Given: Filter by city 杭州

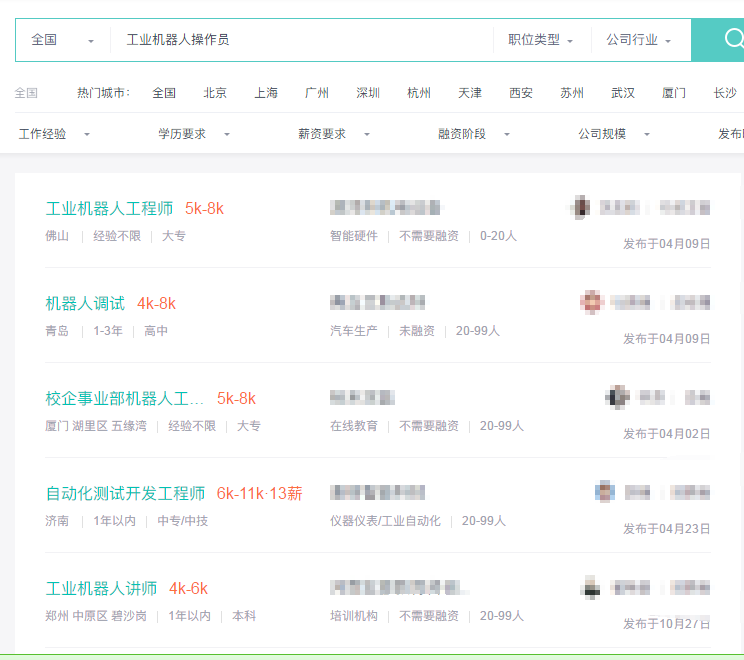Looking at the screenshot, I should pos(419,93).
